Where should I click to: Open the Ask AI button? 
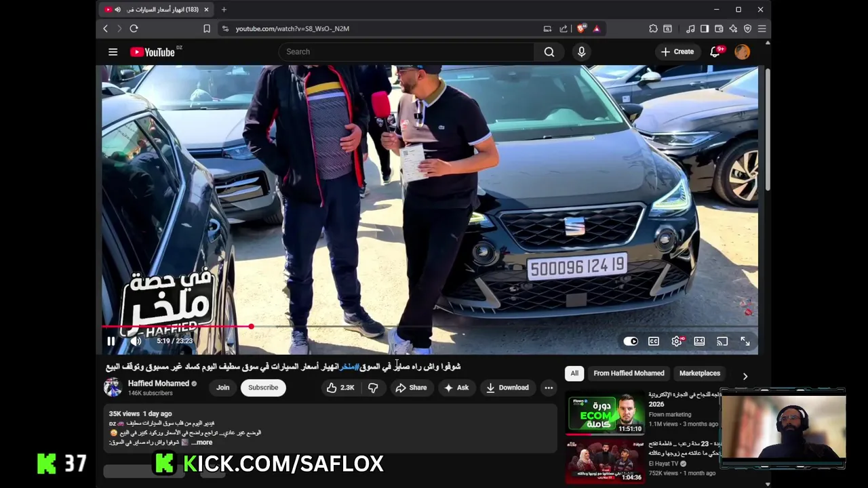(456, 388)
